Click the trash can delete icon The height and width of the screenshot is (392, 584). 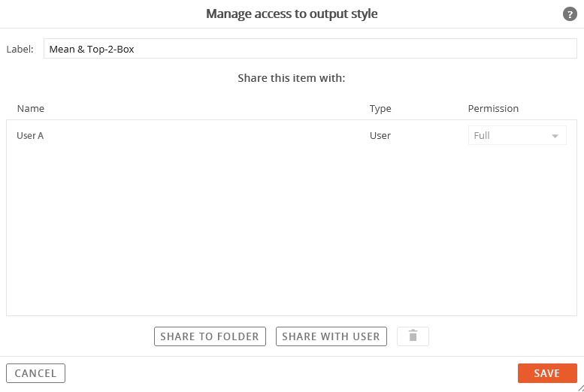coord(413,336)
